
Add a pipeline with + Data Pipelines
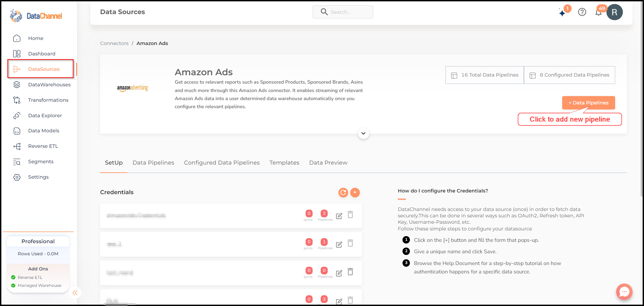tap(588, 103)
